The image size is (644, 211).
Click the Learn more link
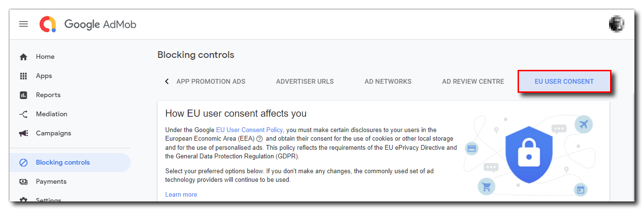[x=181, y=195]
